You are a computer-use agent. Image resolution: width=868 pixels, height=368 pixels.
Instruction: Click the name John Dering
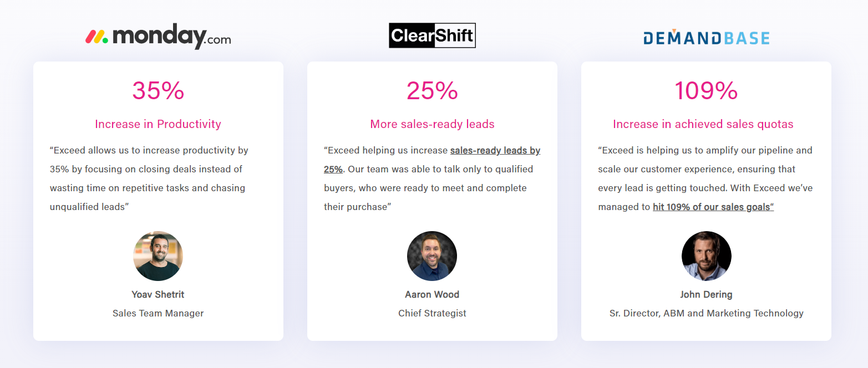[706, 294]
